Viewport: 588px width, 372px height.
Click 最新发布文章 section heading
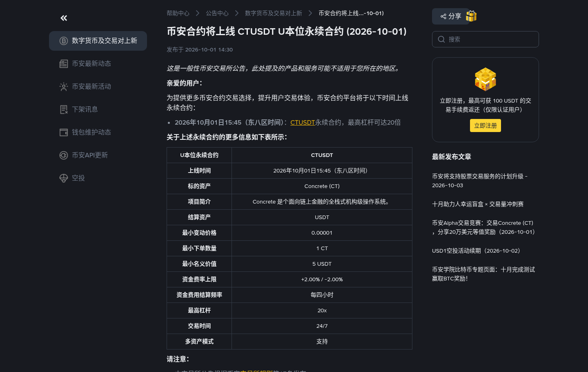click(x=452, y=157)
